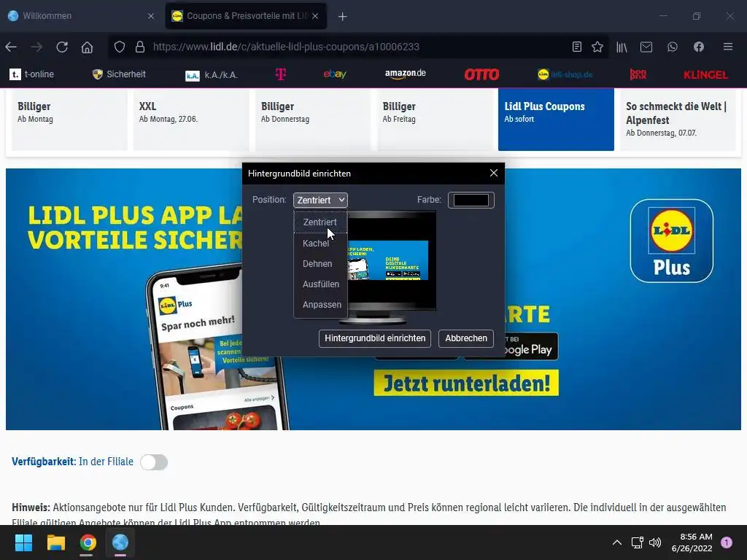
Task: Open the library bookshelf icon
Action: [622, 47]
